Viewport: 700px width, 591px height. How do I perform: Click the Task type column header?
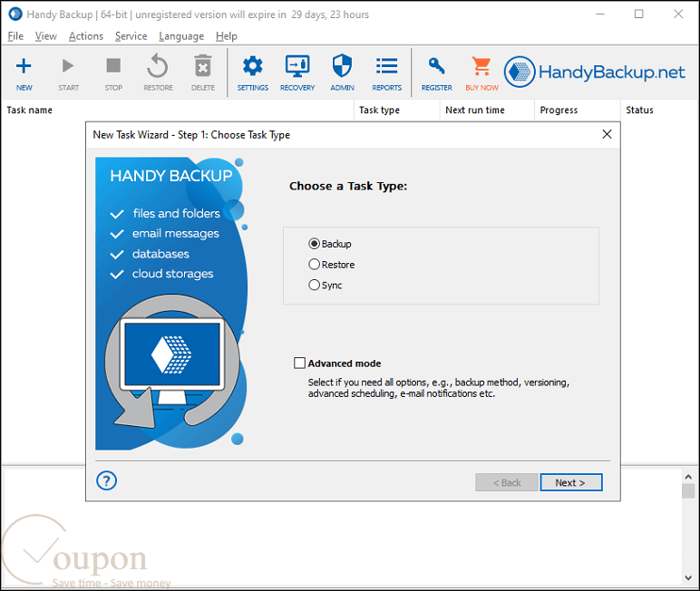397,110
